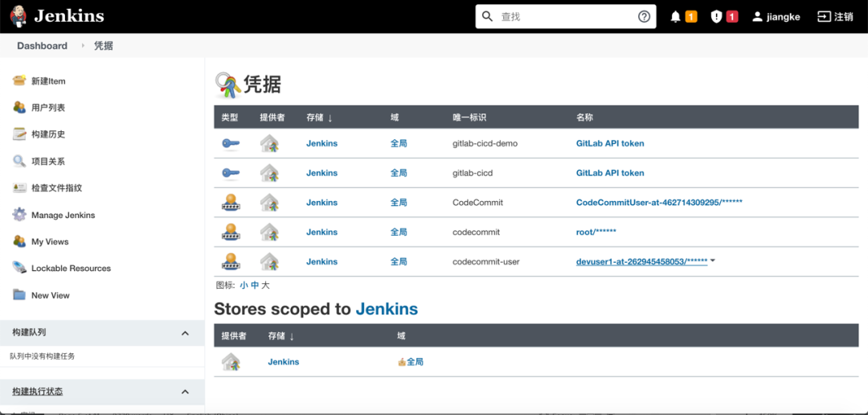Click the My Views sidebar link
Screen dimensions: 868x415
(50, 241)
